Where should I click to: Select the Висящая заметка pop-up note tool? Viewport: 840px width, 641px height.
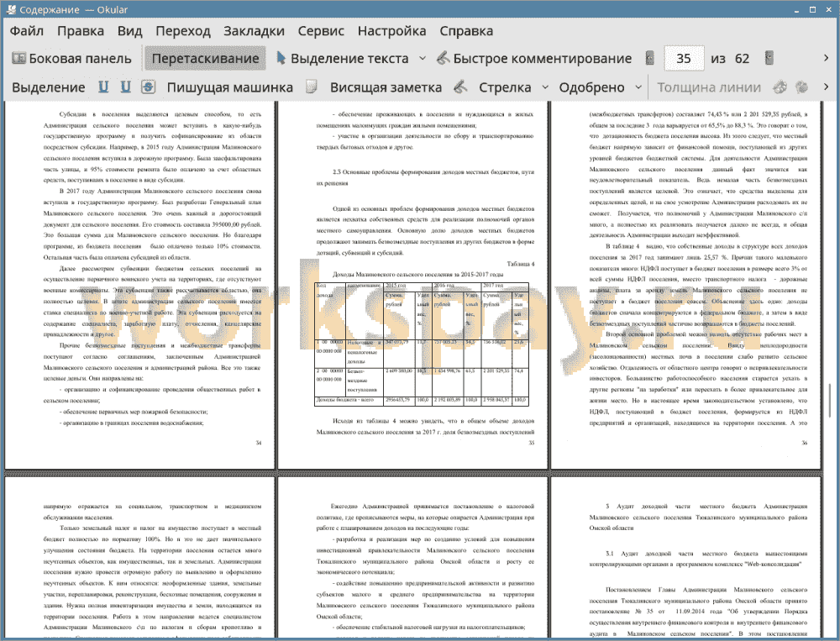click(x=386, y=87)
